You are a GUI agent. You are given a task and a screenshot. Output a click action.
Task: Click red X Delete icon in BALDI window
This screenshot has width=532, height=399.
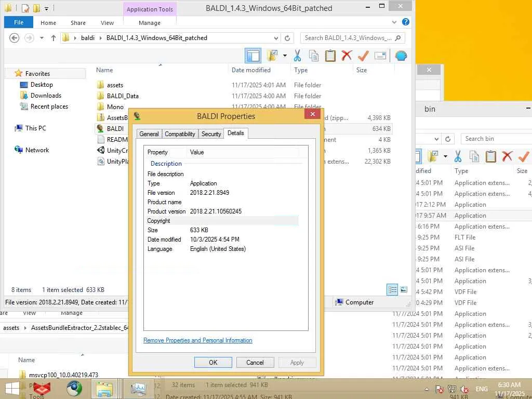click(x=347, y=55)
